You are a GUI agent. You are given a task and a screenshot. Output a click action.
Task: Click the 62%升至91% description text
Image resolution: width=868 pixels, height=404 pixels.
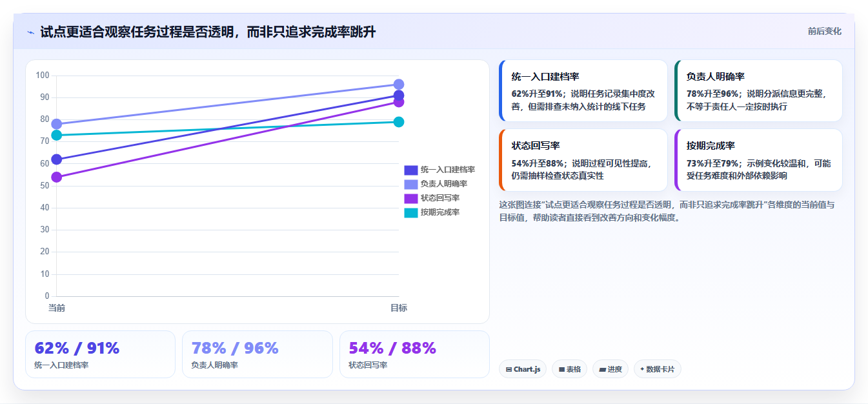[x=583, y=100]
